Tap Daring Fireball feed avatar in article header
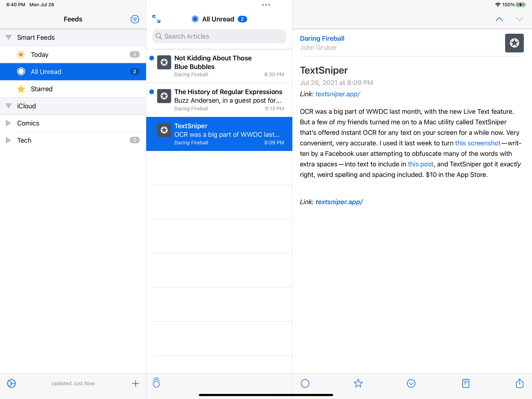Viewport: 532px width, 399px height. pyautogui.click(x=514, y=43)
